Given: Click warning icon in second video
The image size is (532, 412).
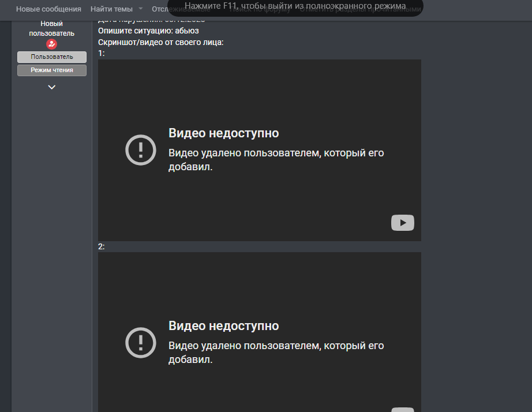Looking at the screenshot, I should 140,343.
